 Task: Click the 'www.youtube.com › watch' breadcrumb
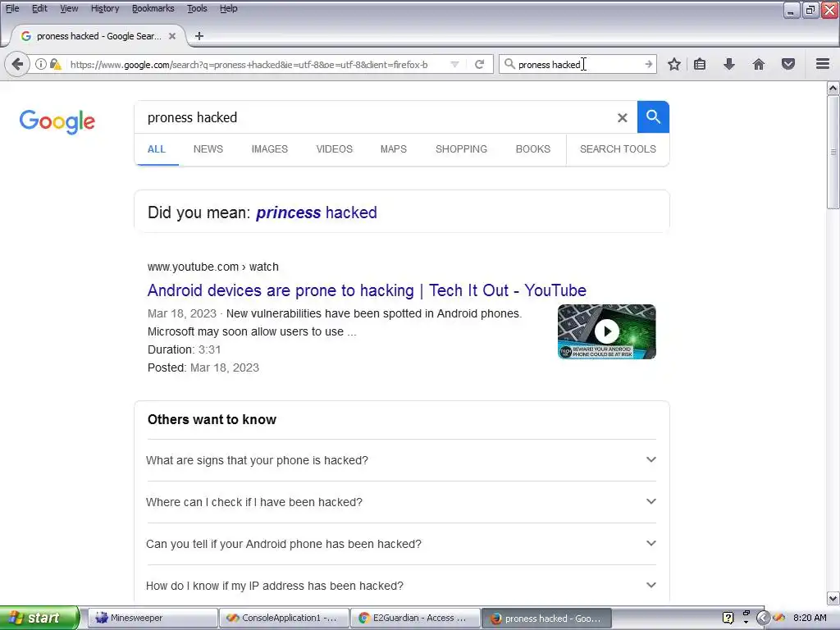(x=212, y=267)
